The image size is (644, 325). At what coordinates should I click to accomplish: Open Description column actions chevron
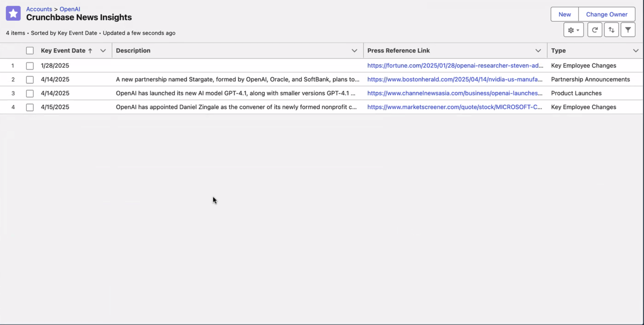tap(354, 51)
